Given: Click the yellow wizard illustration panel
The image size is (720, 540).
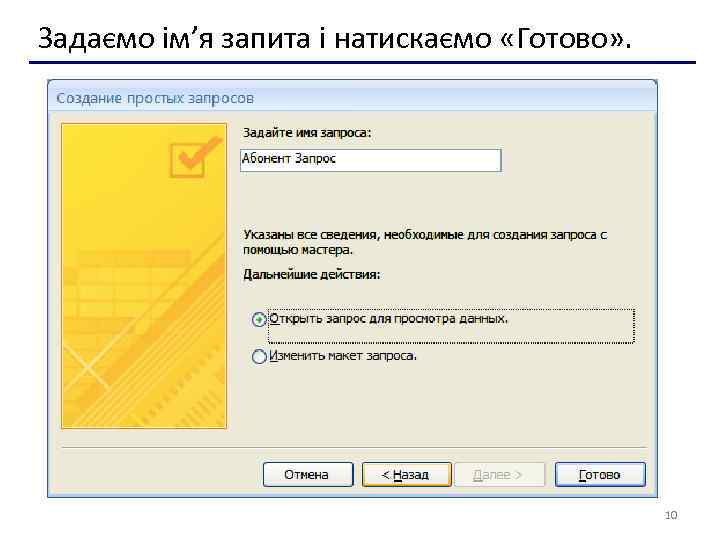Looking at the screenshot, I should (x=144, y=276).
